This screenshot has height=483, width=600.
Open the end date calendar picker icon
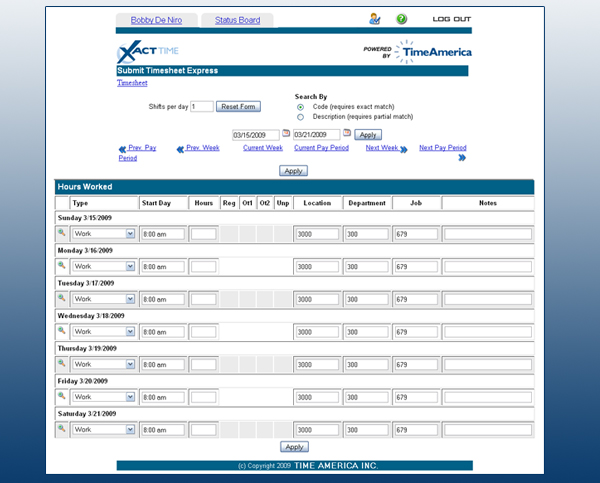coord(347,133)
